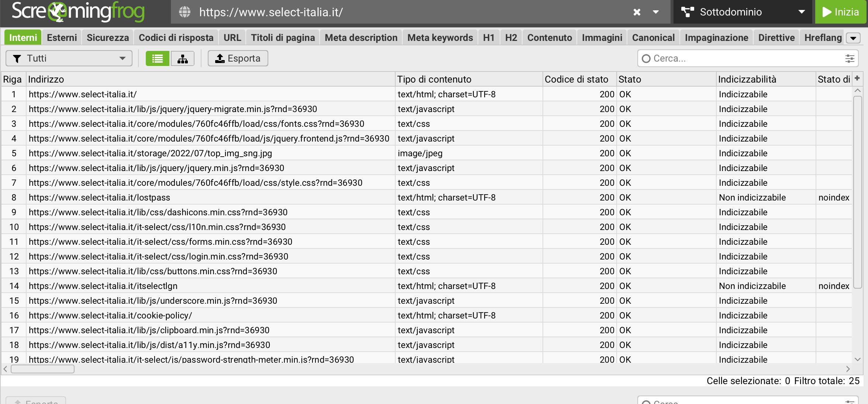Select the H2 tab
868x404 pixels.
[511, 38]
